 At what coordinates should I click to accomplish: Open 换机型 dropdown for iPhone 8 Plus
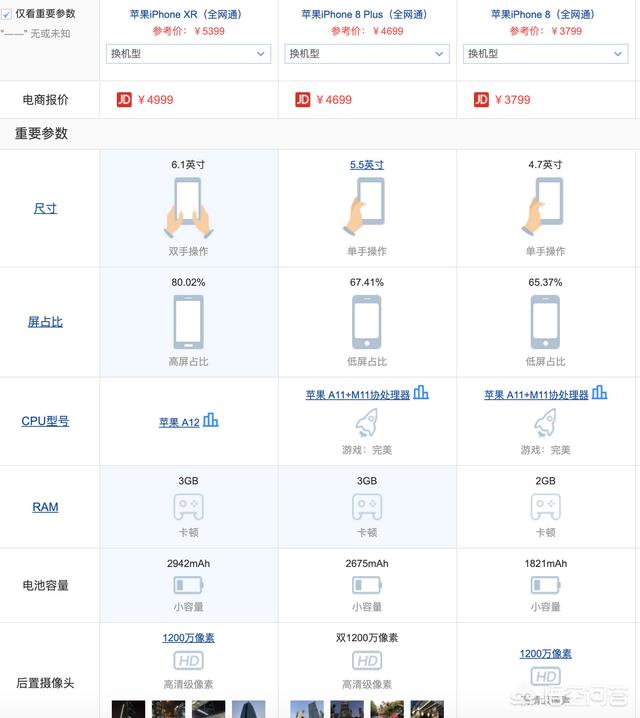pos(367,54)
